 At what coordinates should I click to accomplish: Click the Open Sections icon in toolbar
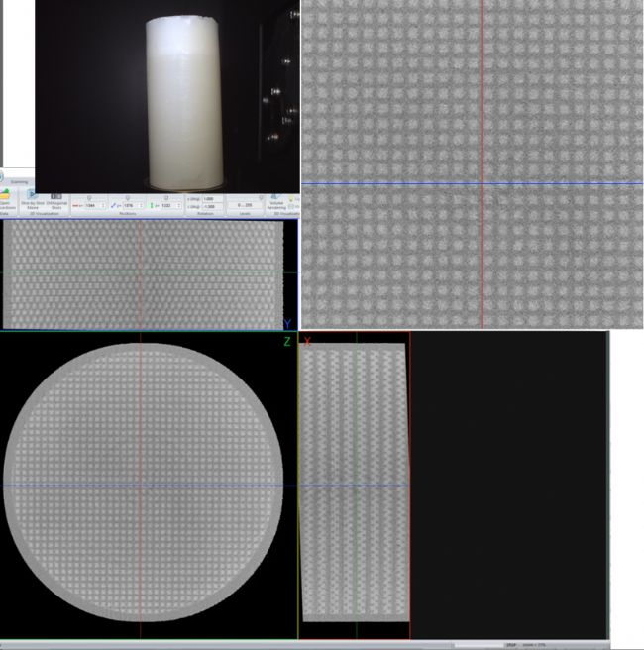[5, 198]
